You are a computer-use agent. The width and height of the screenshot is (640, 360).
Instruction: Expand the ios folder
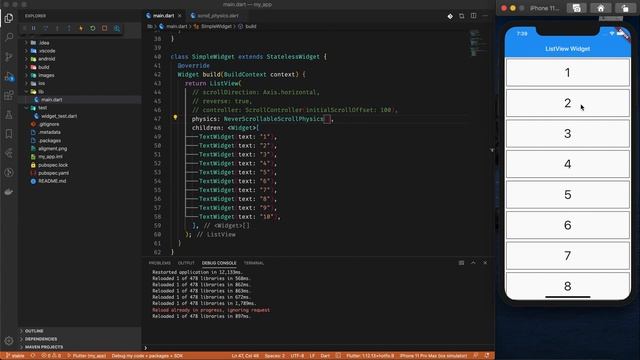pos(27,83)
